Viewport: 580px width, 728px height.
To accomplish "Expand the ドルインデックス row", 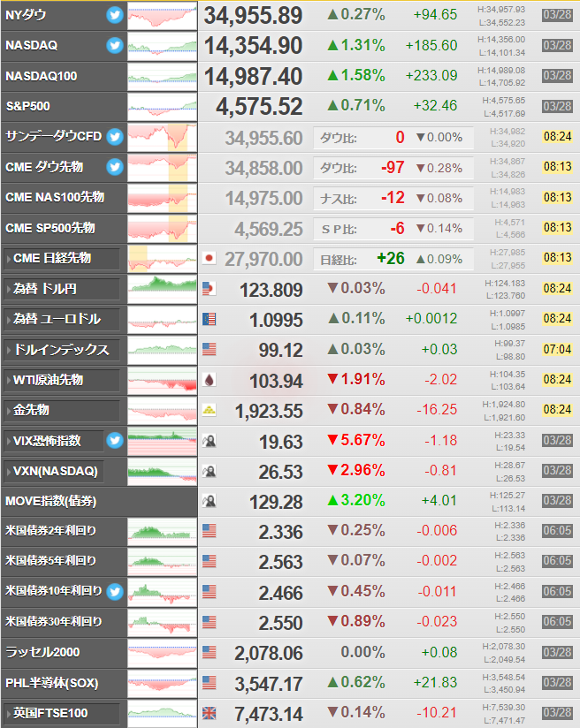I will (x=61, y=350).
